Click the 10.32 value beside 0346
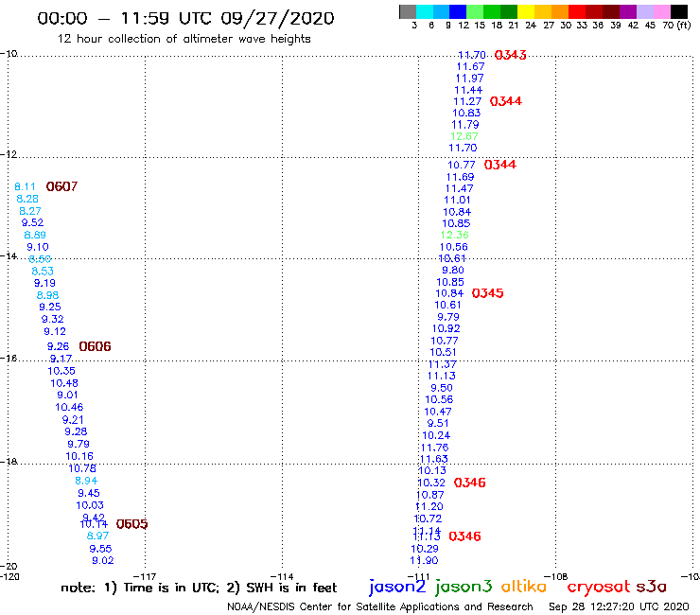 (431, 483)
